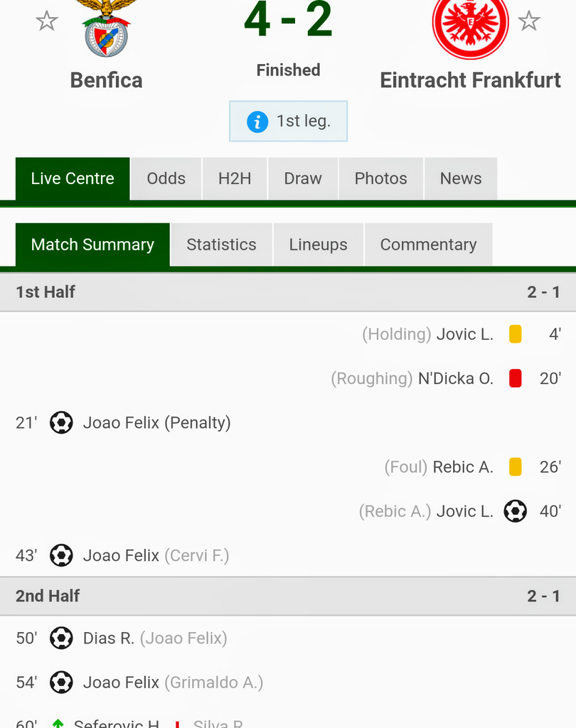Screen dimensions: 576x728
Task: Click the goal ball icon at 54'
Action: coord(61,682)
